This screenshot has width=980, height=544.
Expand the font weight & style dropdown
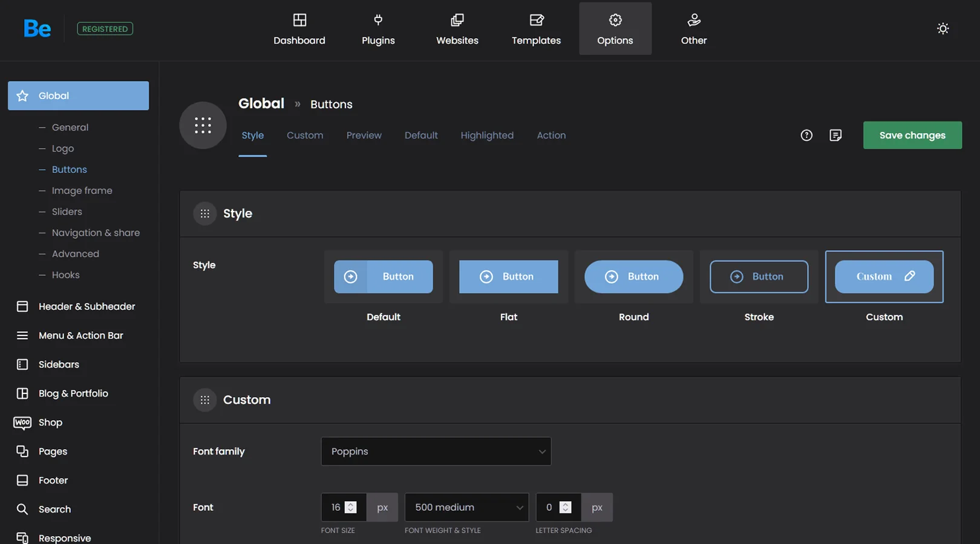tap(466, 507)
